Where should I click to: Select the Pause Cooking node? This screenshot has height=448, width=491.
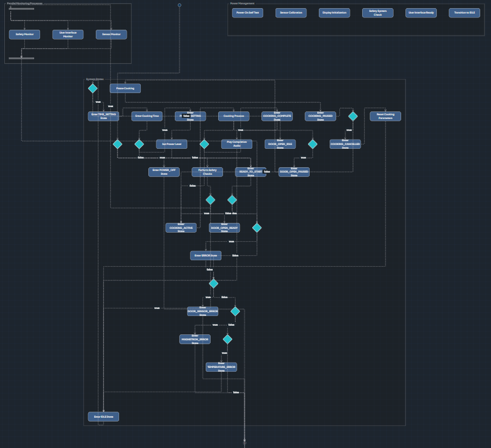point(125,88)
